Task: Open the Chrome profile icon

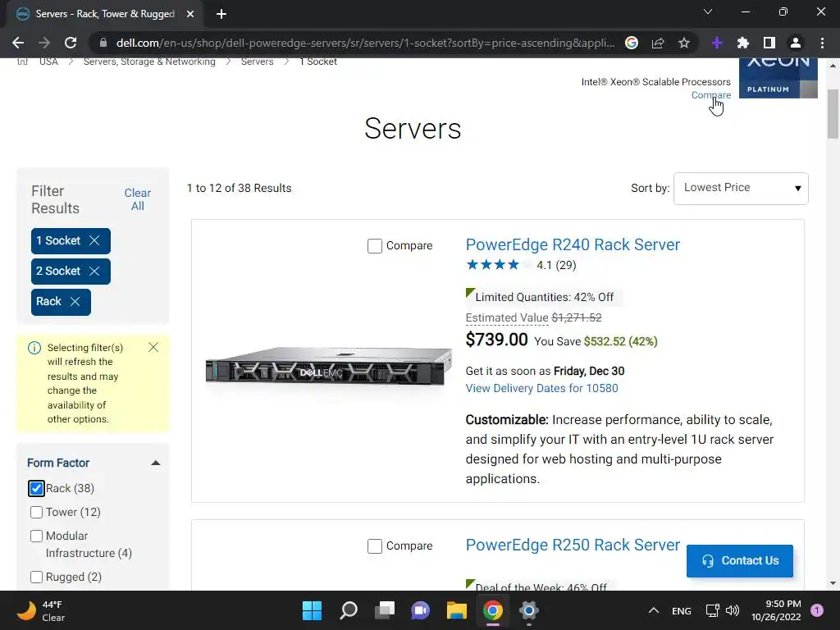Action: [x=796, y=43]
